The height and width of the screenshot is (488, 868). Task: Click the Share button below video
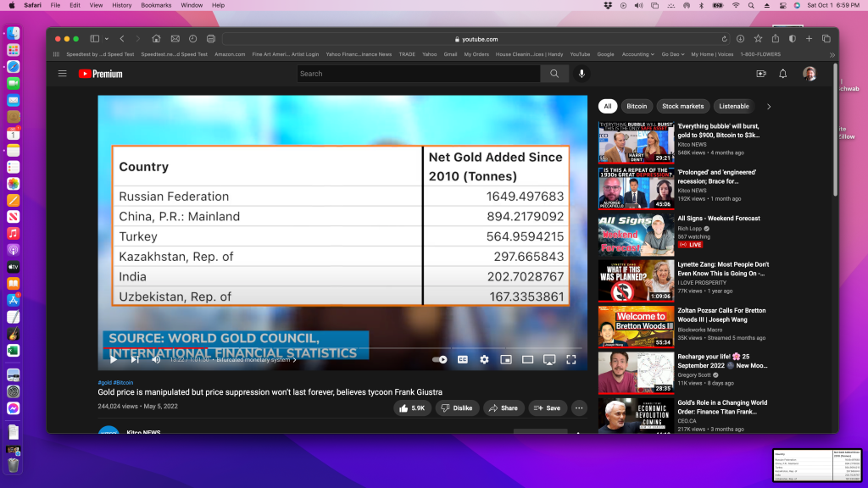[503, 408]
